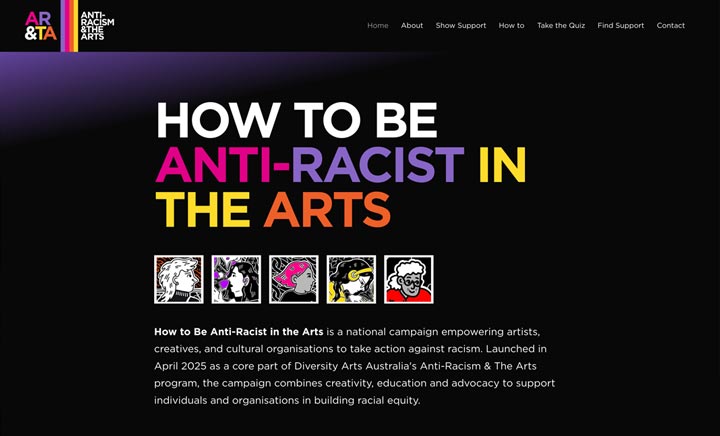Select the portrait with yellow headphones
Screen dimensions: 720x436
pyautogui.click(x=351, y=279)
